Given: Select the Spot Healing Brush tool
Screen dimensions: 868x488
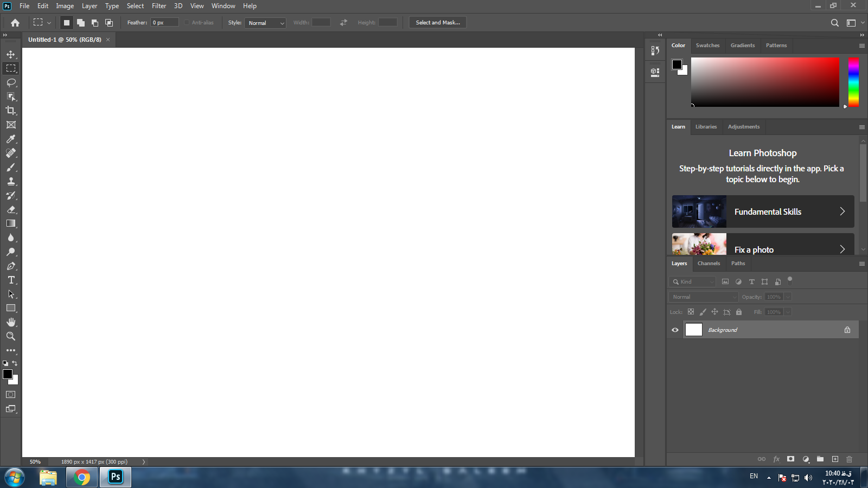Looking at the screenshot, I should coord(11,153).
